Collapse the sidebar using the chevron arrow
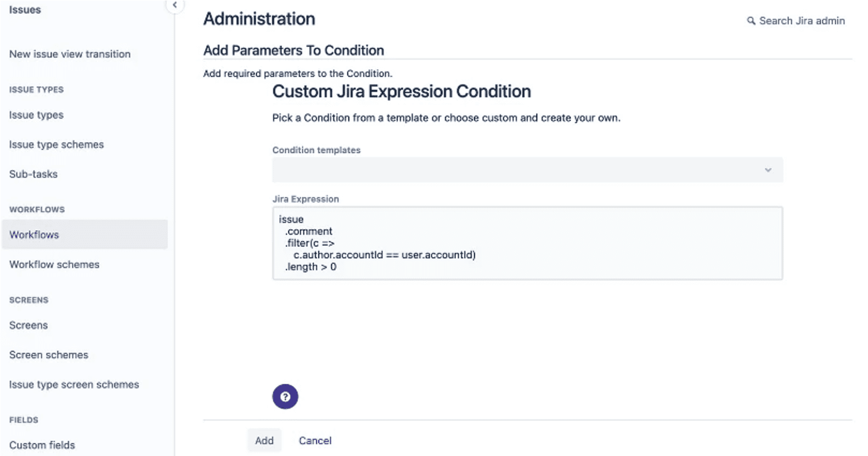The height and width of the screenshot is (456, 868). (174, 5)
